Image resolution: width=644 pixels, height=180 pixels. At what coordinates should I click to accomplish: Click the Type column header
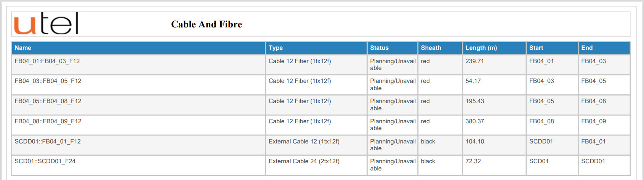tap(276, 48)
